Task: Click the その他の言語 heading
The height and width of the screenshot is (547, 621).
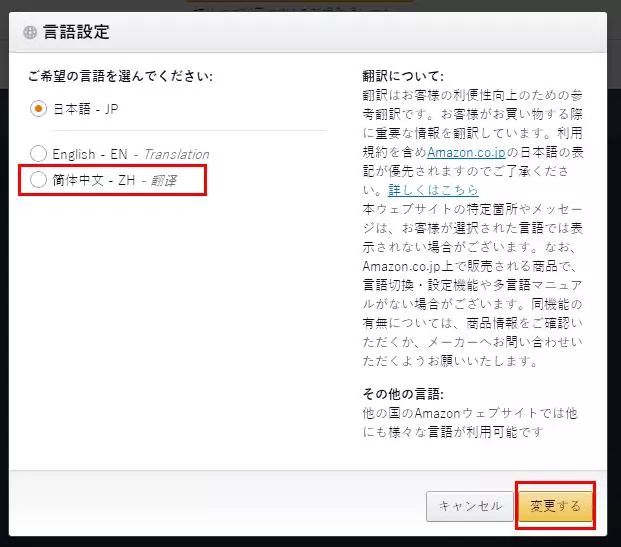Action: coord(403,394)
